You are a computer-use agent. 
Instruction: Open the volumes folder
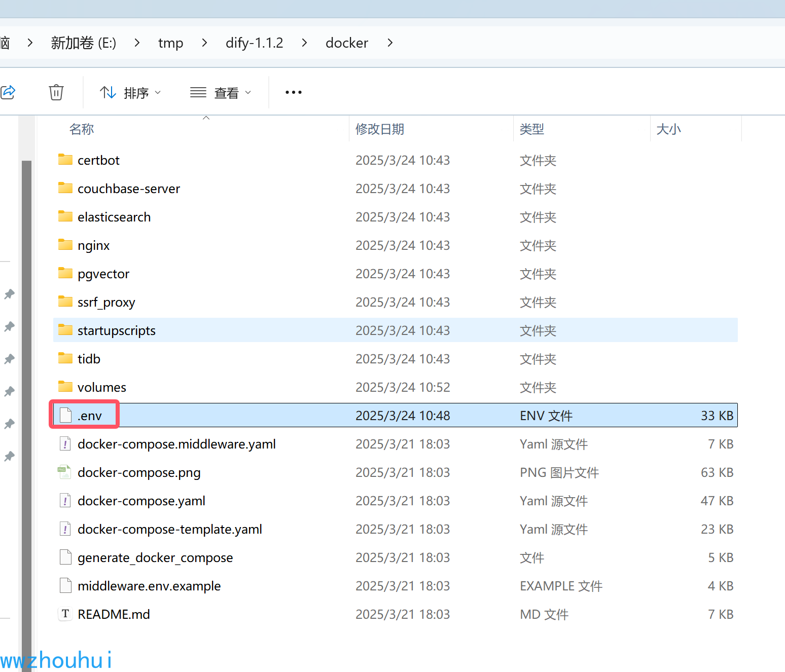(101, 387)
